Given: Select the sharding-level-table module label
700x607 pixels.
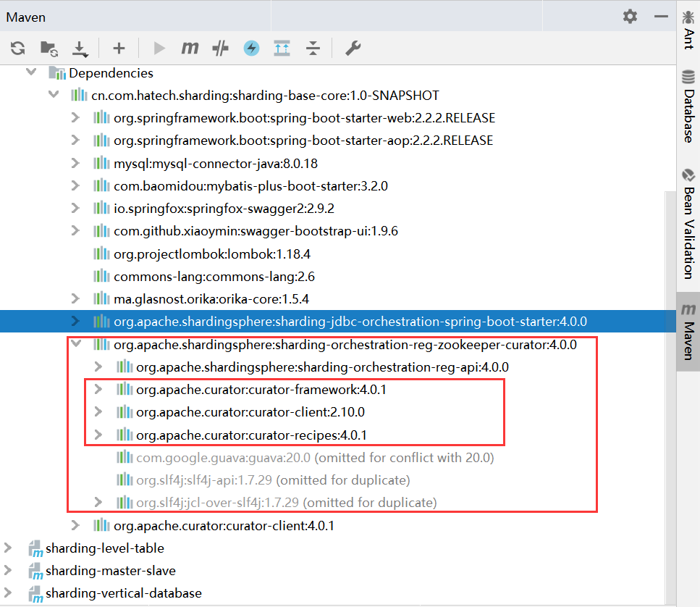Looking at the screenshot, I should 105,548.
